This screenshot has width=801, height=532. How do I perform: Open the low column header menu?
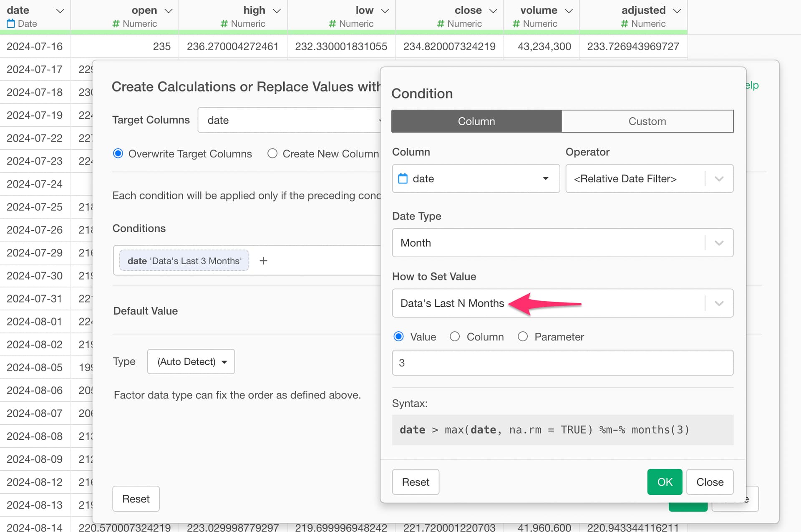385,11
